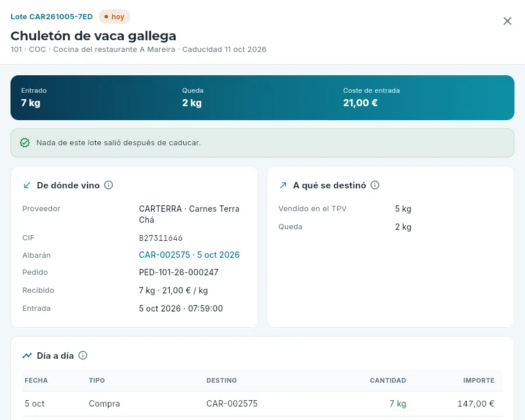Click the Coste de entrada 21,00 € value
The height and width of the screenshot is (420, 525).
tap(360, 103)
